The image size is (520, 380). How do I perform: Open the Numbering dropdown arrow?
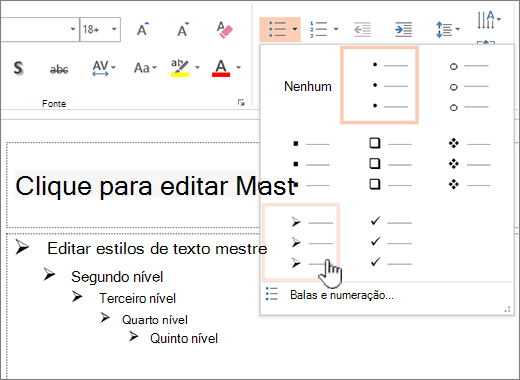tap(336, 29)
